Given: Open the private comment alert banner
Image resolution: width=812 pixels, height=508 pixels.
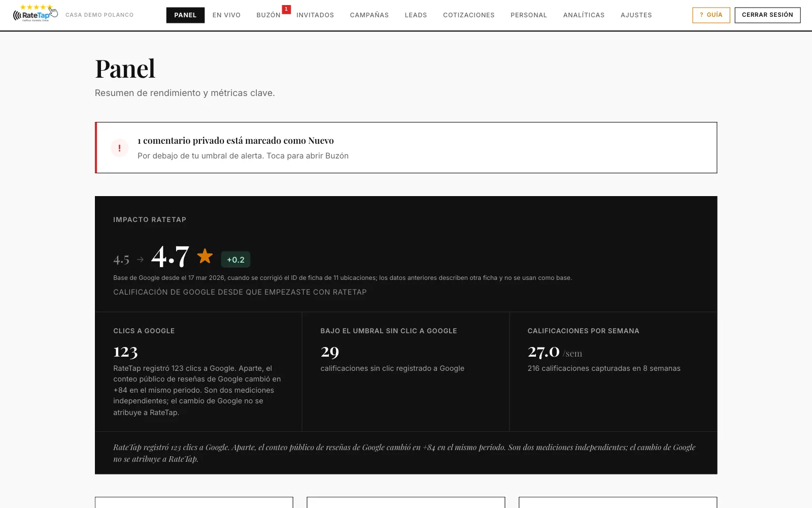Looking at the screenshot, I should click(406, 148).
